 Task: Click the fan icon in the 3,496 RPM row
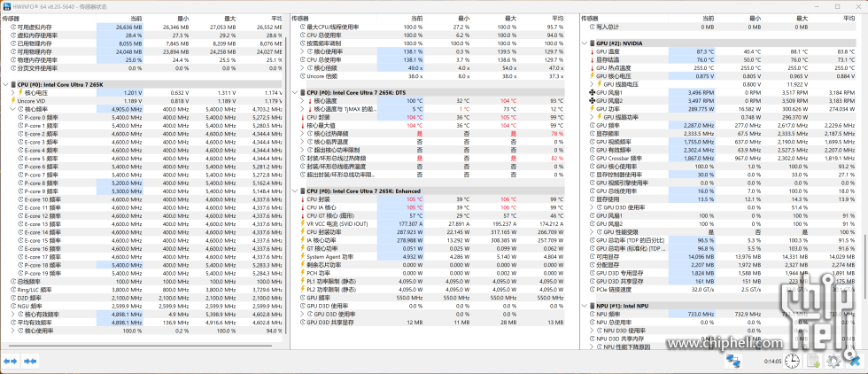(x=592, y=92)
